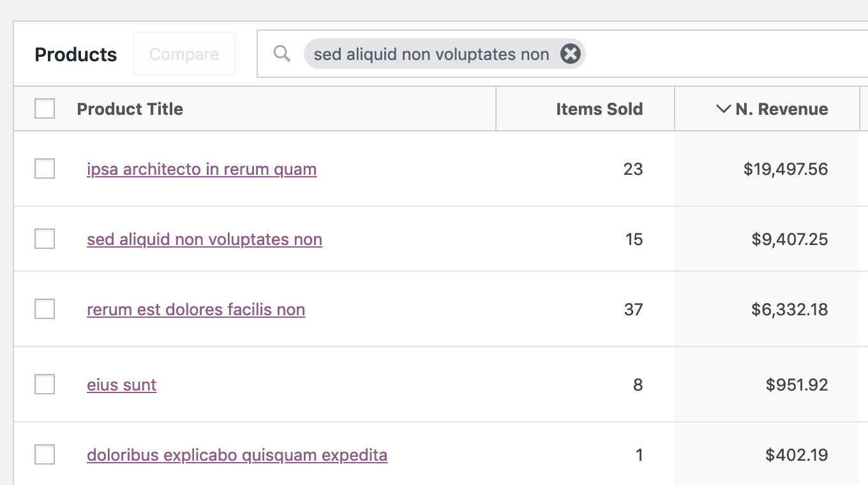Check the box for ipsa architecto in rerum quam

[x=45, y=169]
